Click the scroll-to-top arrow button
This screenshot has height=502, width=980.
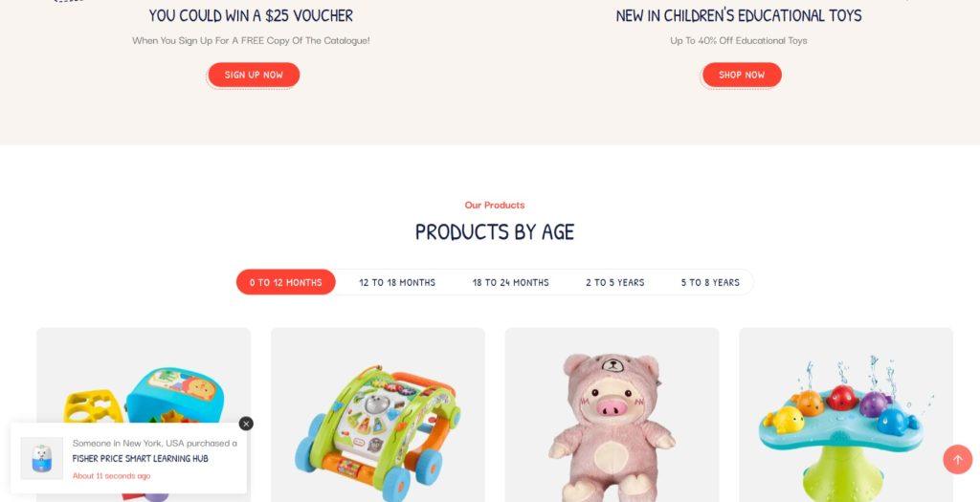coord(957,460)
